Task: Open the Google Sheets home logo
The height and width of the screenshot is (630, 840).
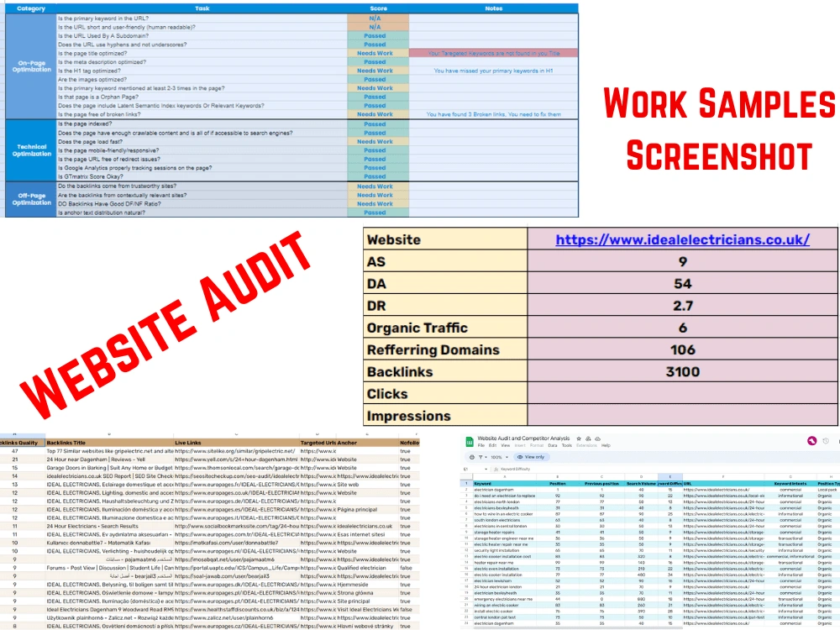Action: [x=470, y=442]
